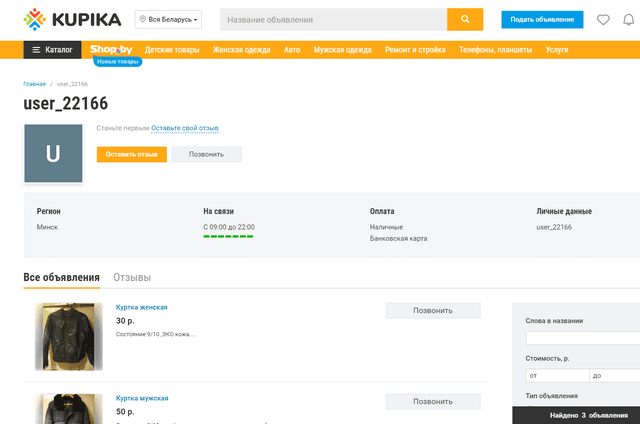
Task: Click the green availability indicator bar
Action: [228, 236]
